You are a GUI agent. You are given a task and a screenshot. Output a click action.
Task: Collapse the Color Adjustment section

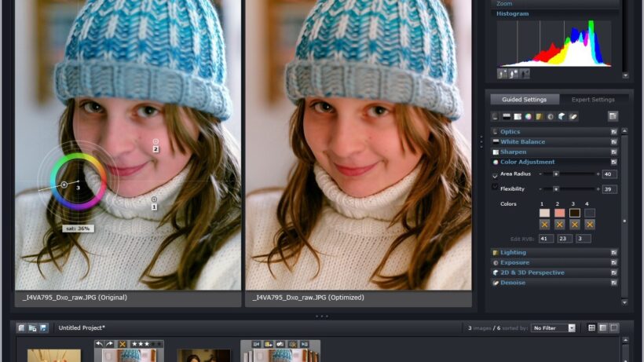pos(554,162)
